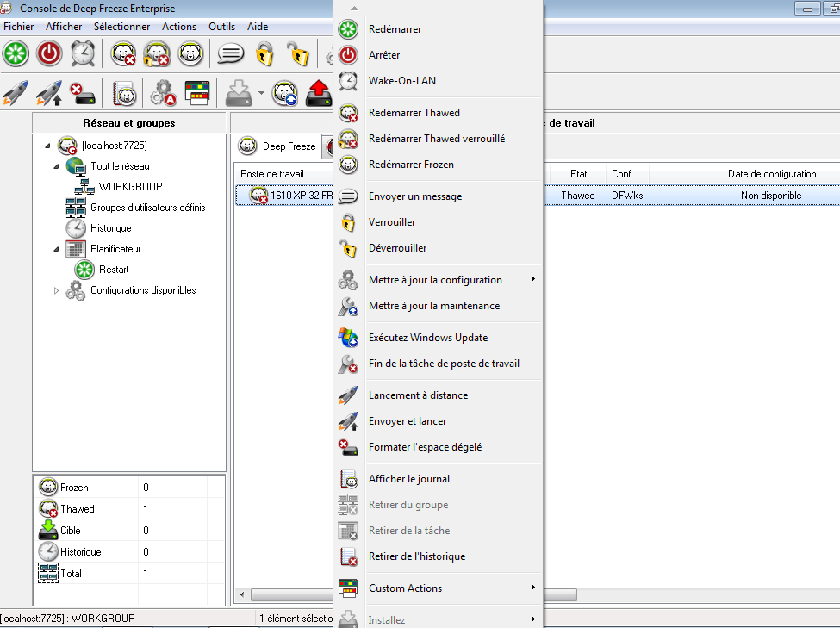Collapse the Tout le réseau node

pos(56,166)
